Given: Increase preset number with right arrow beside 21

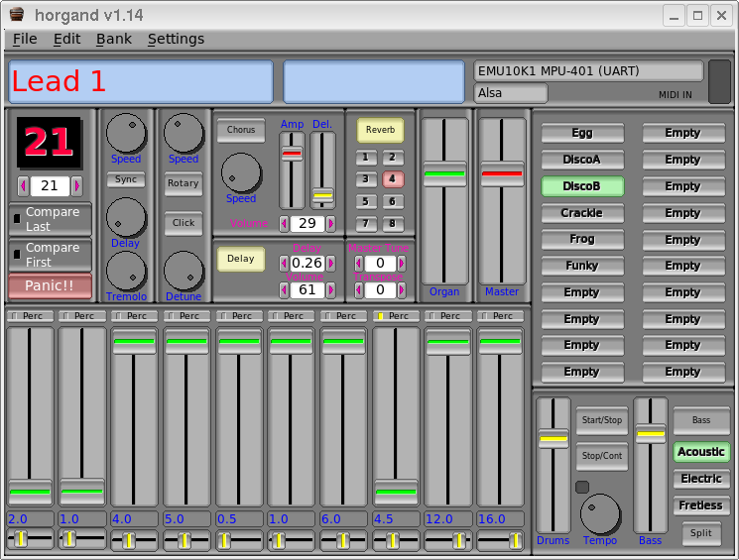Looking at the screenshot, I should pyautogui.click(x=76, y=185).
